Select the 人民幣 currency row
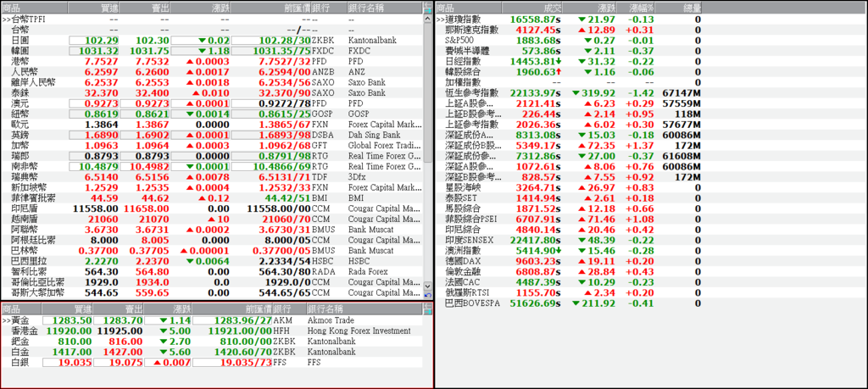The width and height of the screenshot is (868, 389). (x=211, y=72)
